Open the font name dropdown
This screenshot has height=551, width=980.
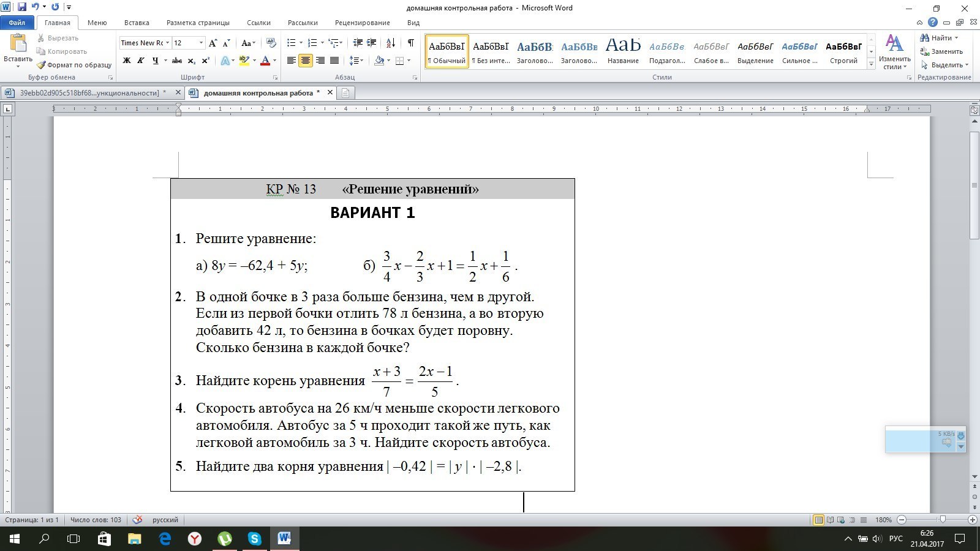pos(167,43)
